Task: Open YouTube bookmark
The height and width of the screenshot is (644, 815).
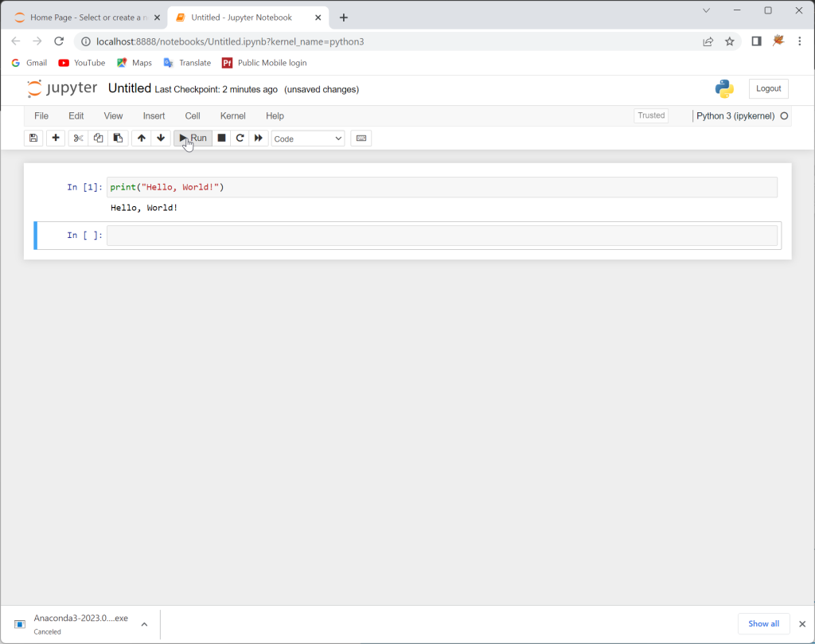Action: click(82, 63)
